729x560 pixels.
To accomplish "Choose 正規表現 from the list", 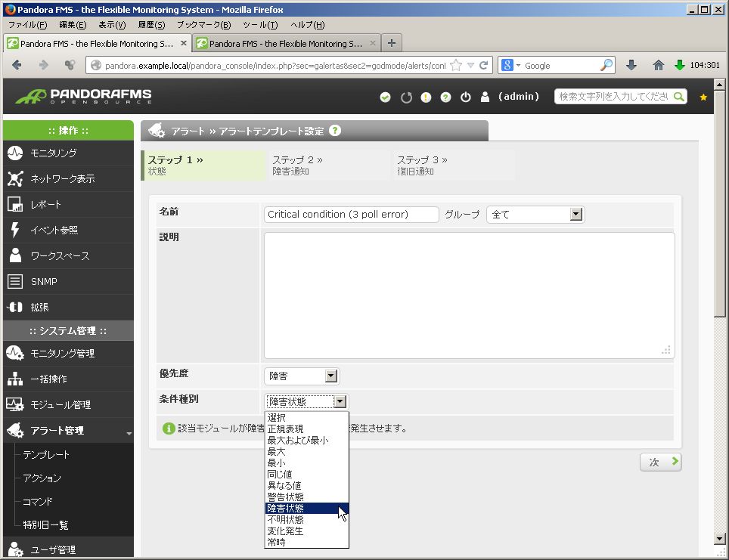I will pos(306,429).
